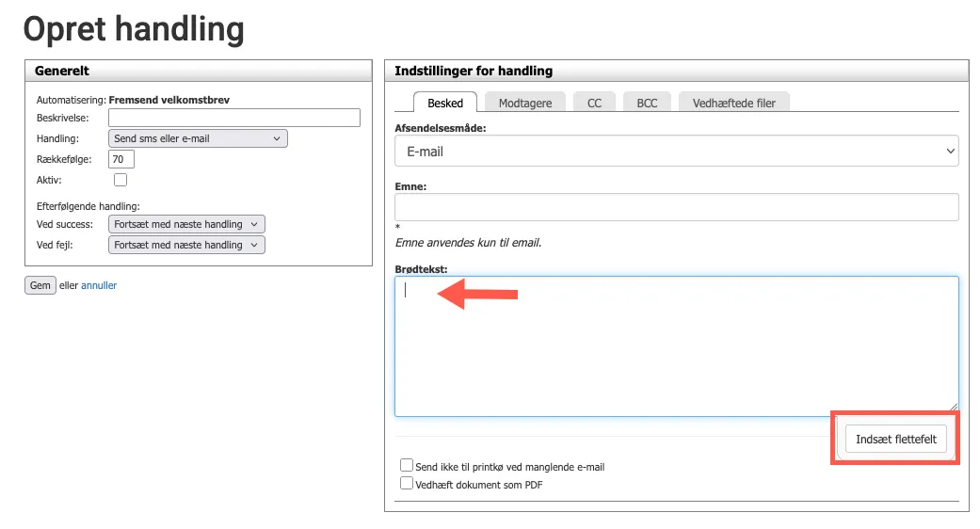The image size is (980, 529).
Task: Click the Emne subject field
Action: (676, 207)
